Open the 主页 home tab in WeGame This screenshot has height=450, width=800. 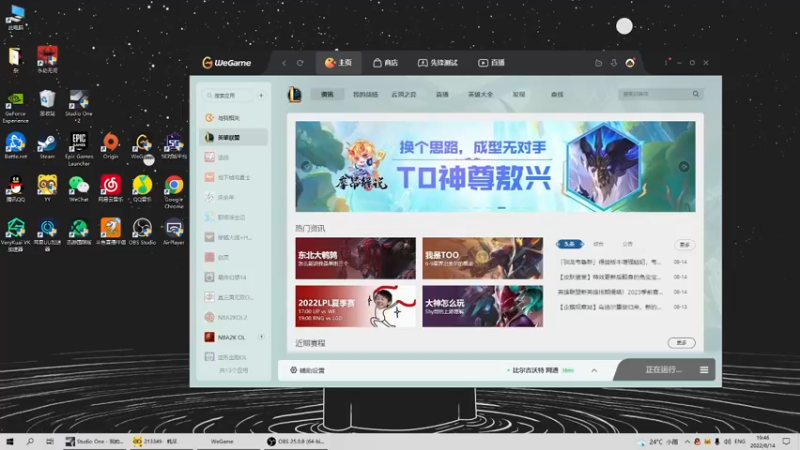coord(339,63)
